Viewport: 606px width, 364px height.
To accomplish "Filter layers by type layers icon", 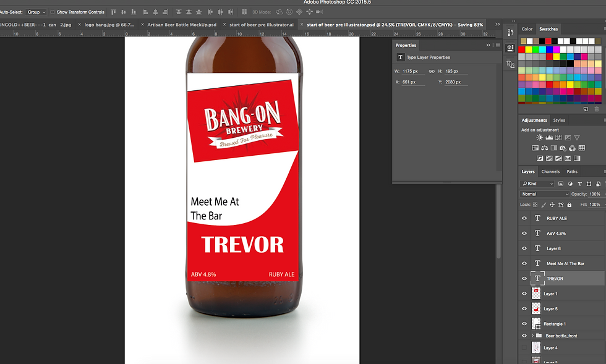I will tap(579, 184).
